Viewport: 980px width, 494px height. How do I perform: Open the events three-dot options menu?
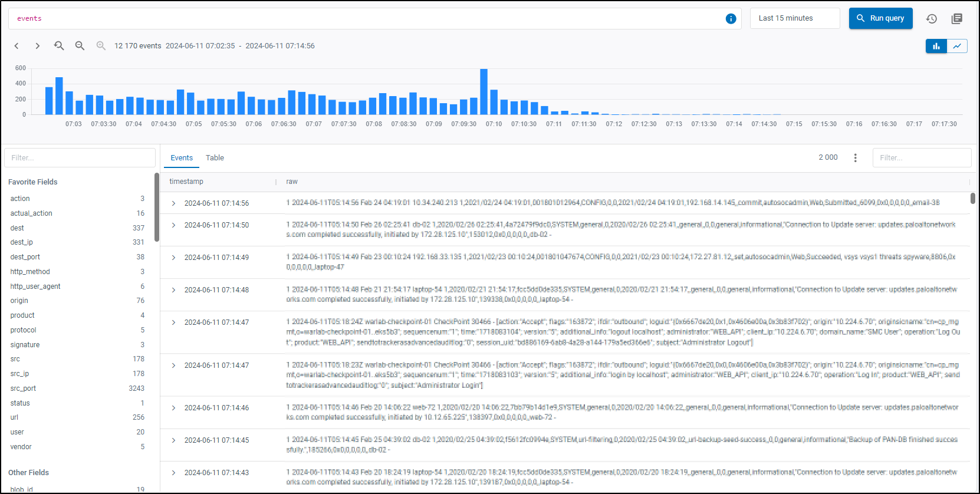pos(856,158)
